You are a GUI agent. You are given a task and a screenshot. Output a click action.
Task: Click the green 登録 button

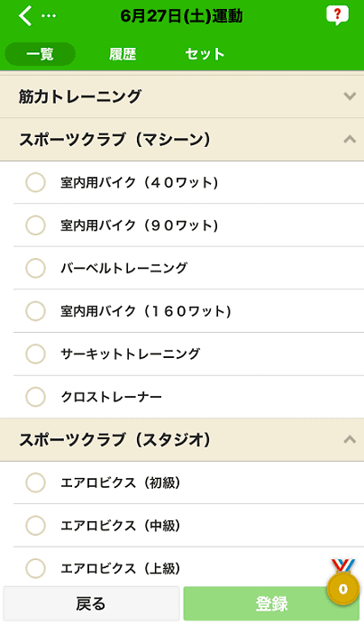pyautogui.click(x=271, y=603)
